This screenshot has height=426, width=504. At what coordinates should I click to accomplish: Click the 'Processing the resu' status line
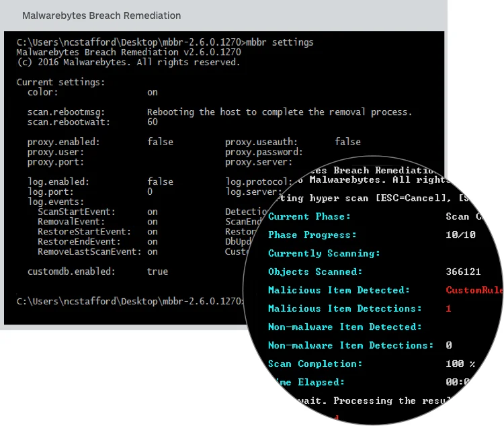pyautogui.click(x=392, y=401)
